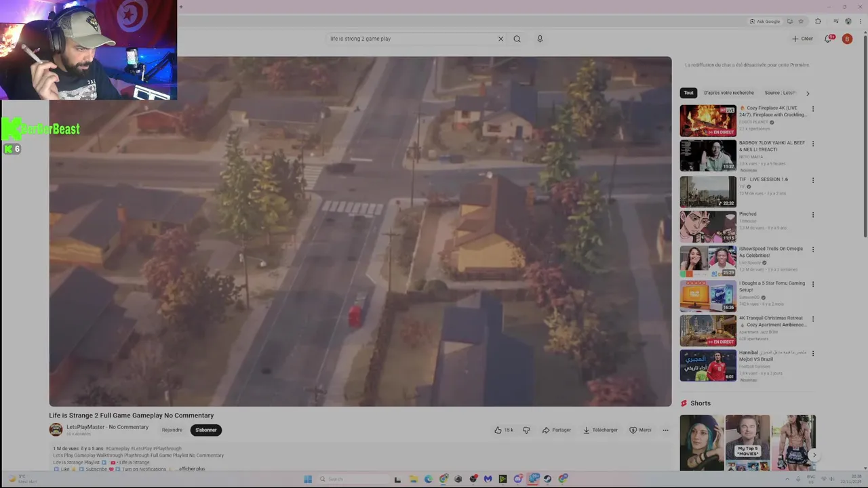Viewport: 868px width, 488px height.
Task: Like the video with thumbs up
Action: tap(503, 430)
